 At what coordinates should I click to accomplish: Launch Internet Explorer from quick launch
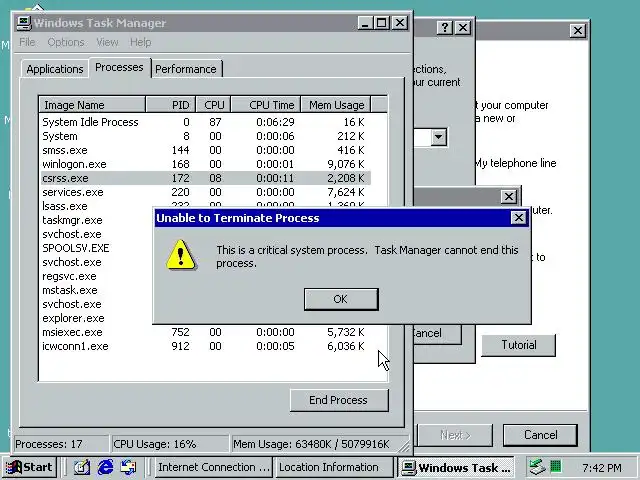pyautogui.click(x=105, y=467)
